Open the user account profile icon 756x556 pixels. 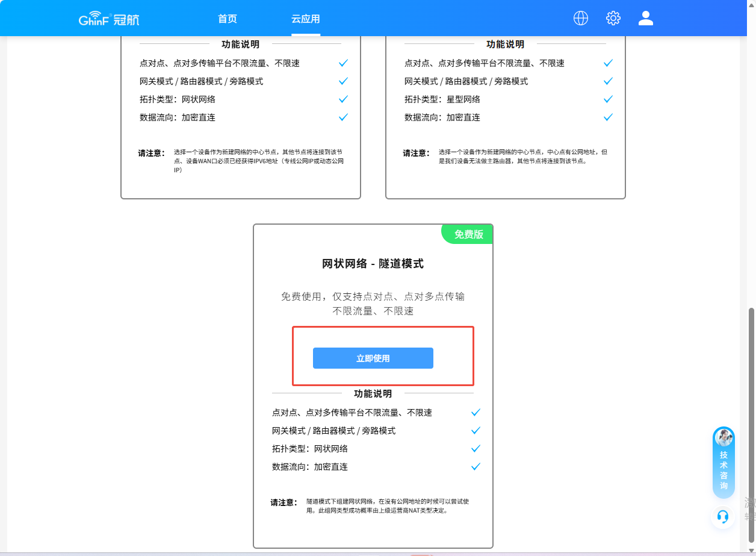pos(645,18)
